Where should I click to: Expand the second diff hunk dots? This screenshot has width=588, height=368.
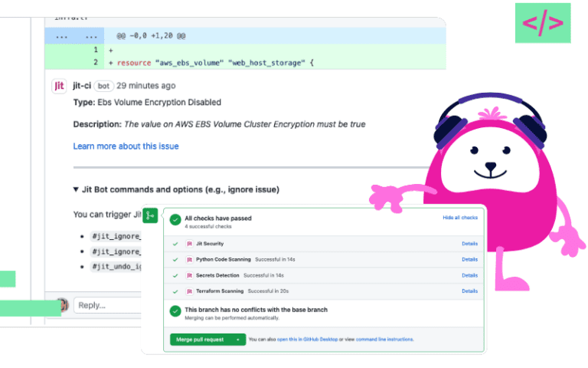pos(91,37)
